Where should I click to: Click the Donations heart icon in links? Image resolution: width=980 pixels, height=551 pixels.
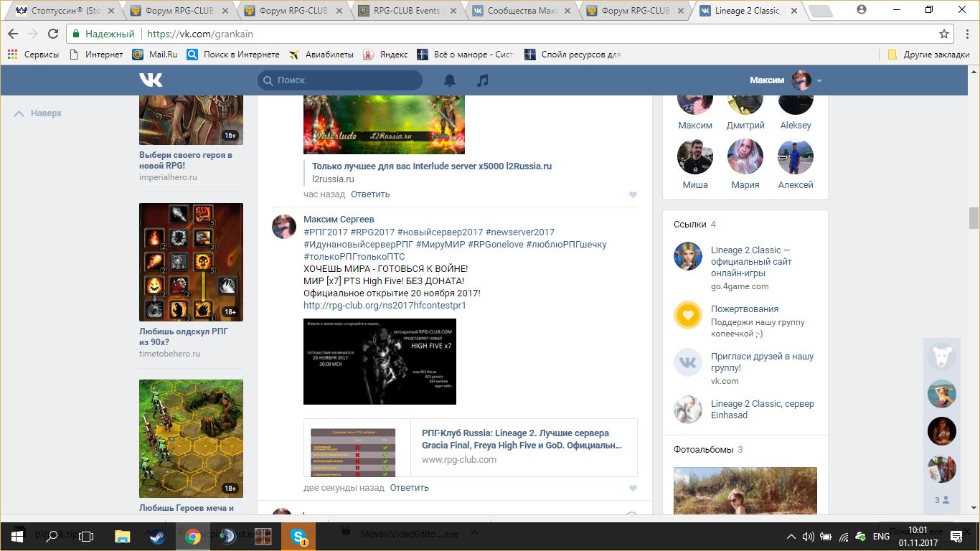(687, 315)
